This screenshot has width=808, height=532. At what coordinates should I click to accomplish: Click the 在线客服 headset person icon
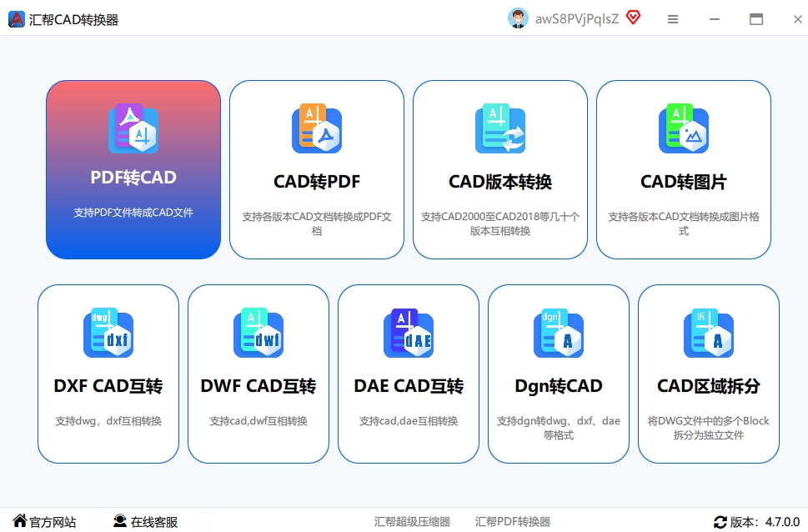[x=120, y=520]
